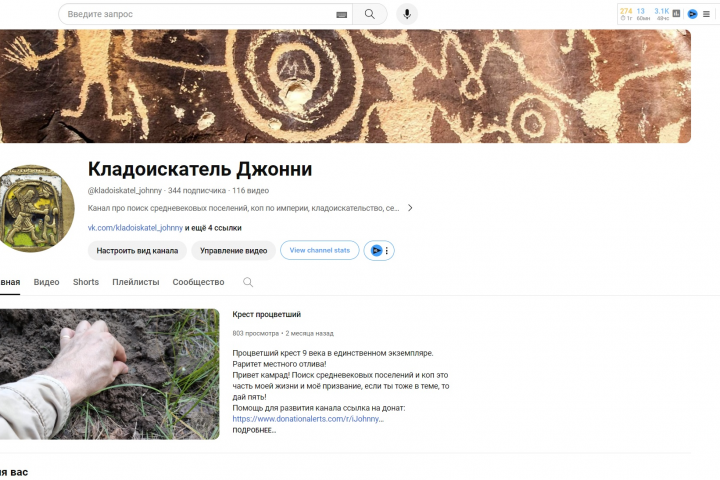The image size is (720, 480).
Task: Click the handle '@kladoiskatel_johnny'
Action: pos(124,191)
